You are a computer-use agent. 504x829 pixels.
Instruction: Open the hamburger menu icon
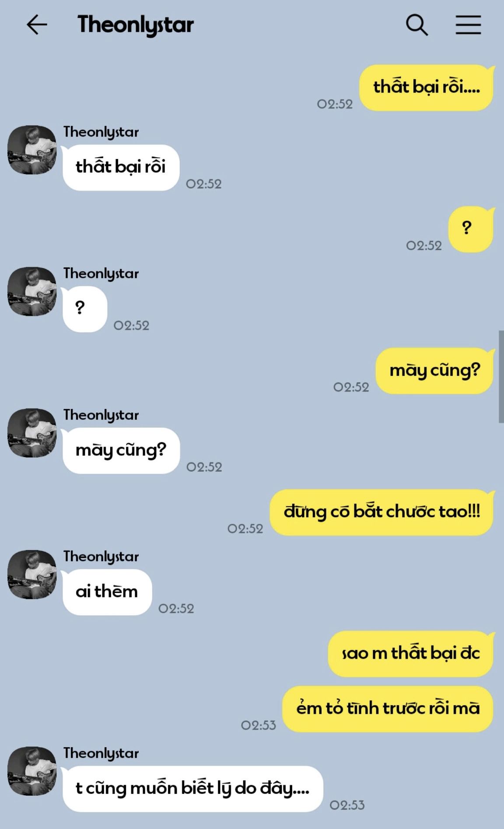pos(468,25)
